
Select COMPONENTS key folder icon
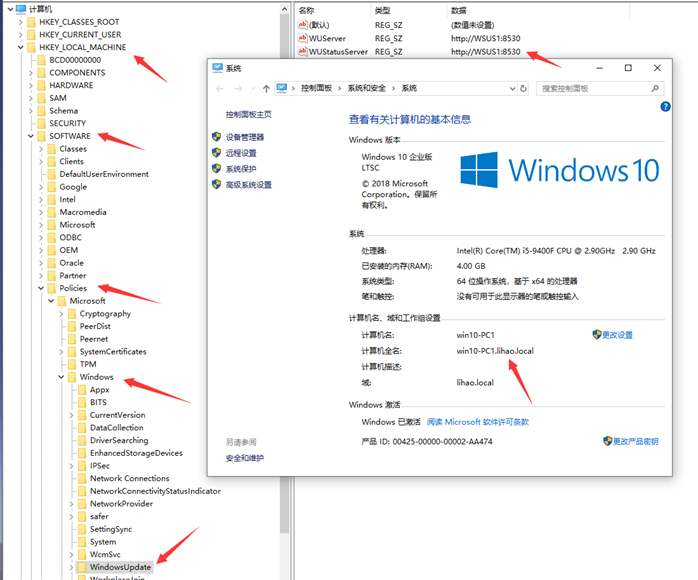point(41,73)
